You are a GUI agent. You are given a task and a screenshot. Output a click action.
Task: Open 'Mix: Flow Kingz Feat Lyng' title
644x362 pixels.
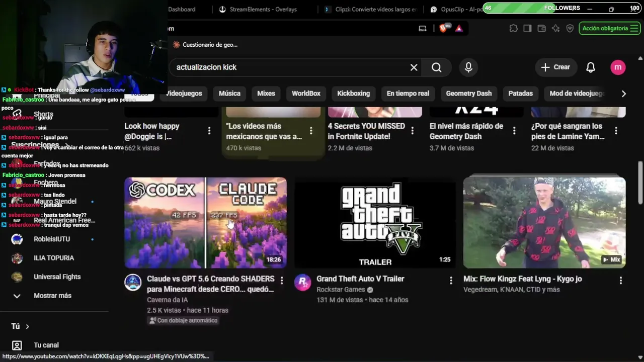tap(523, 279)
